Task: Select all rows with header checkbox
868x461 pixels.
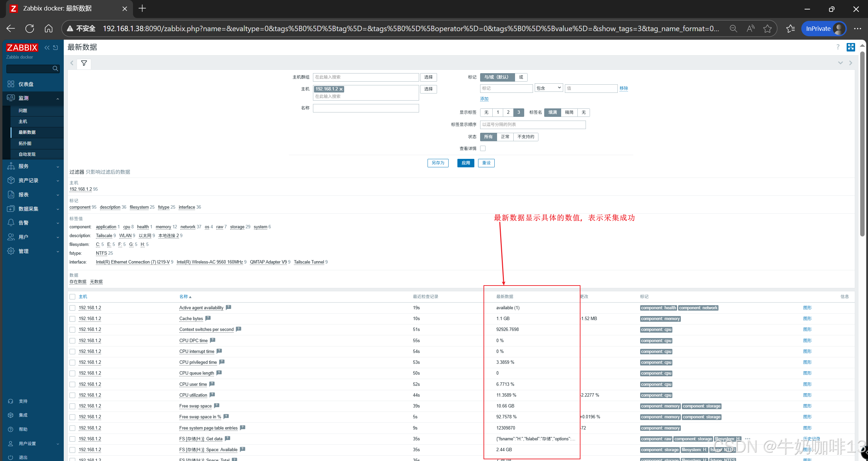Action: pos(72,297)
